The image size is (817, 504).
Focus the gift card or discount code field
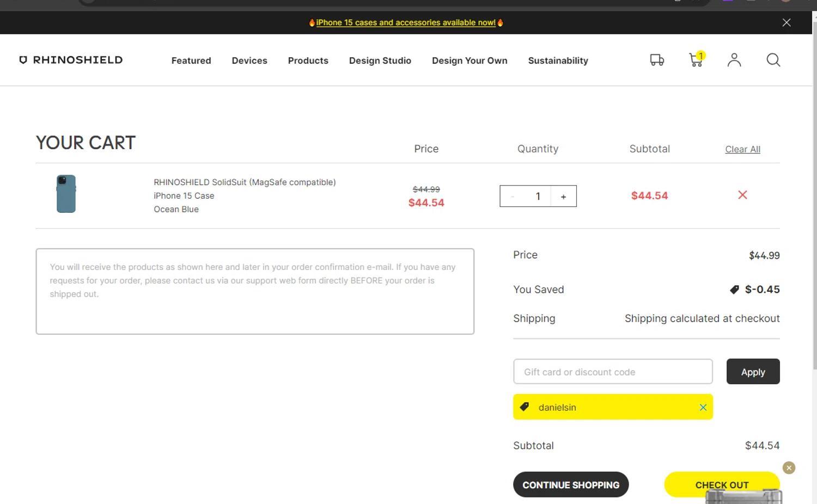pyautogui.click(x=612, y=372)
